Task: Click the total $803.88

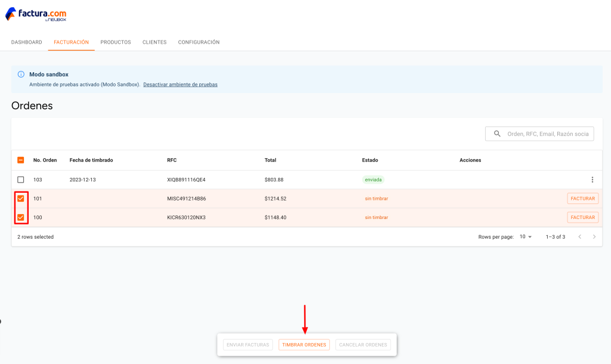Action: [x=274, y=180]
